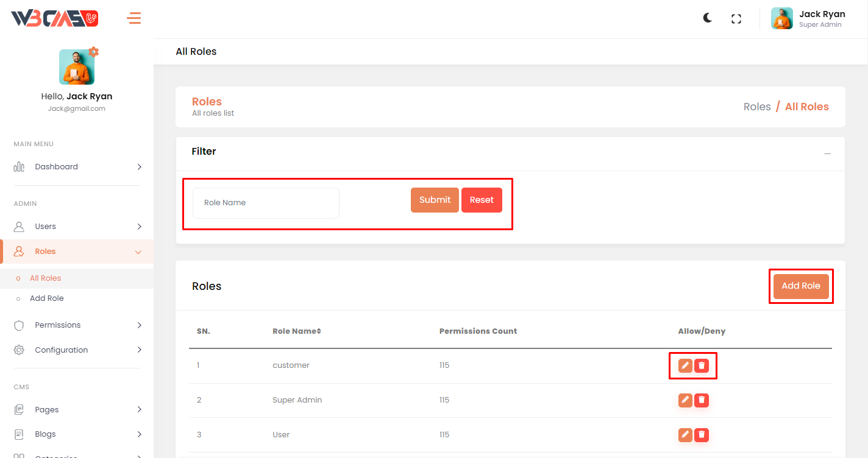Open Add Role in sidebar submenu

[47, 298]
